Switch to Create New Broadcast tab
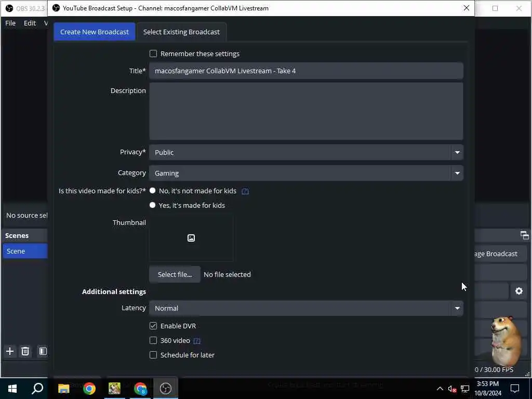This screenshot has height=399, width=532. pyautogui.click(x=95, y=32)
